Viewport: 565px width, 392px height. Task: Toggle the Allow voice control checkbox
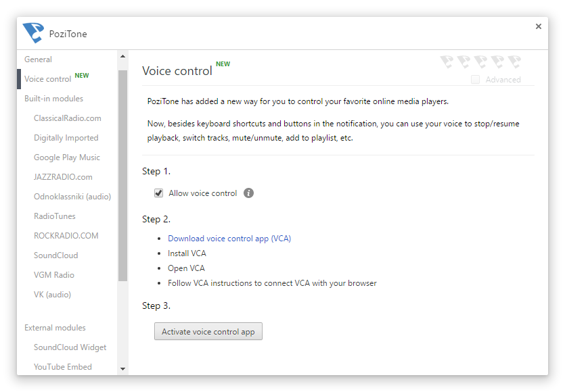(158, 193)
